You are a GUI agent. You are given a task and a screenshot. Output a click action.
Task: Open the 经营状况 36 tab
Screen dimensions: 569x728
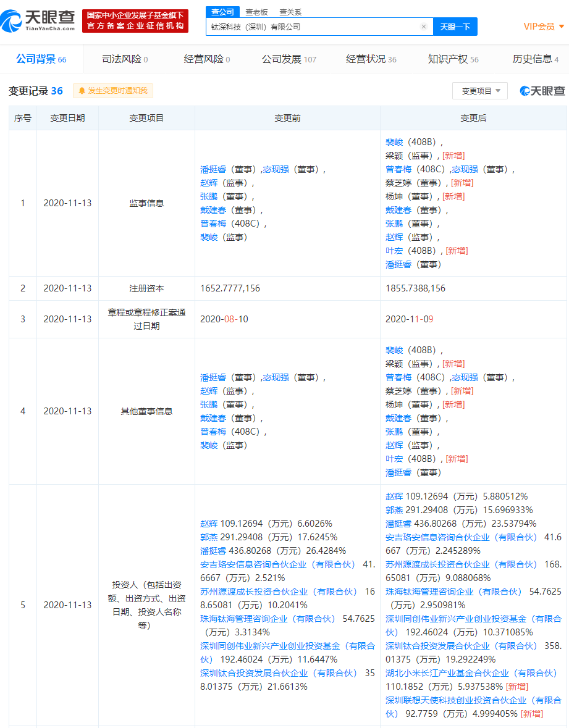(x=371, y=59)
